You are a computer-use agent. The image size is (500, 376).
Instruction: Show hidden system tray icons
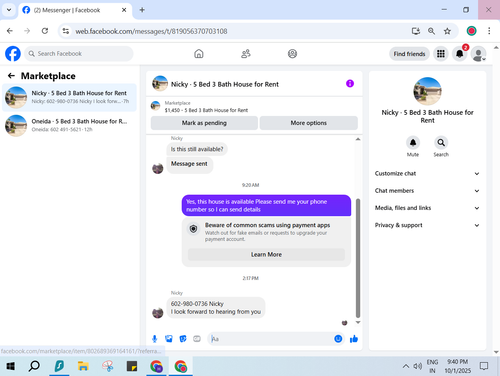pyautogui.click(x=406, y=366)
